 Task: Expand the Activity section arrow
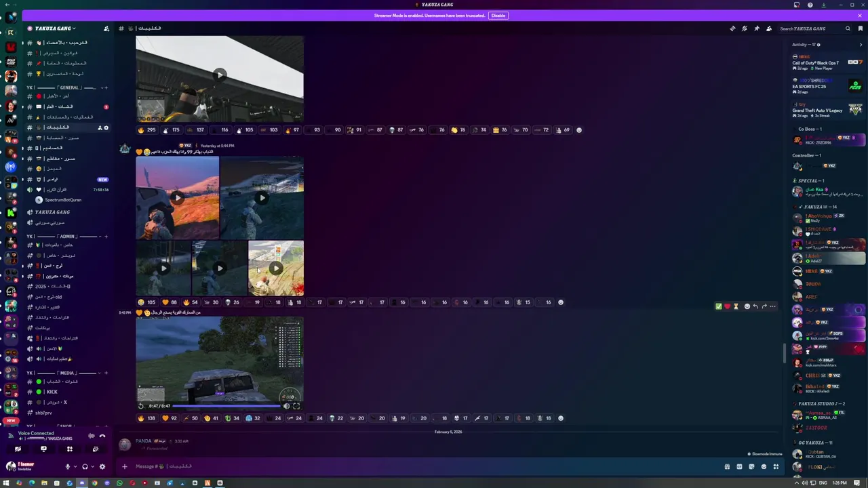coord(861,45)
